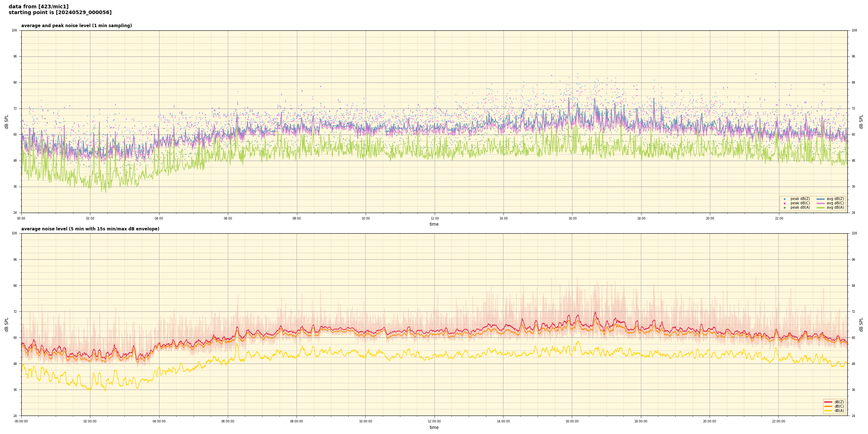Select the avg dB(A) green legend line

coord(820,208)
